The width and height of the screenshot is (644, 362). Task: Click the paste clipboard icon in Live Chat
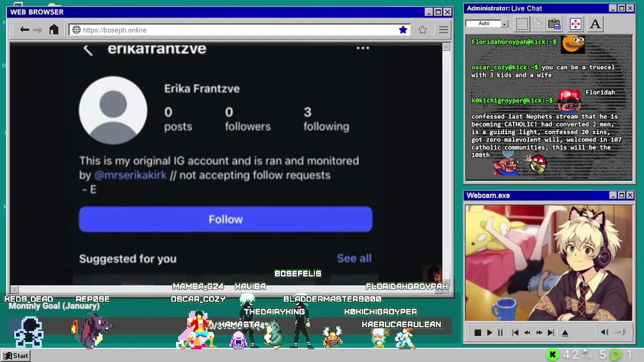(554, 24)
